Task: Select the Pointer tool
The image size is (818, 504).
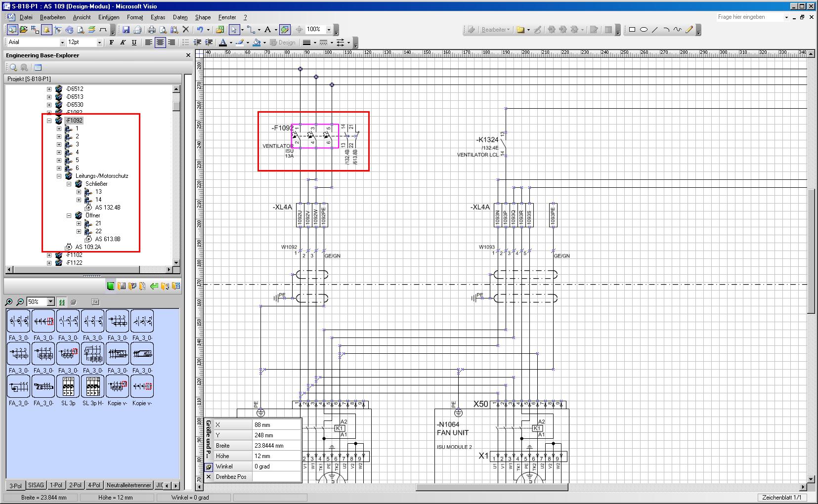Action: click(x=234, y=30)
